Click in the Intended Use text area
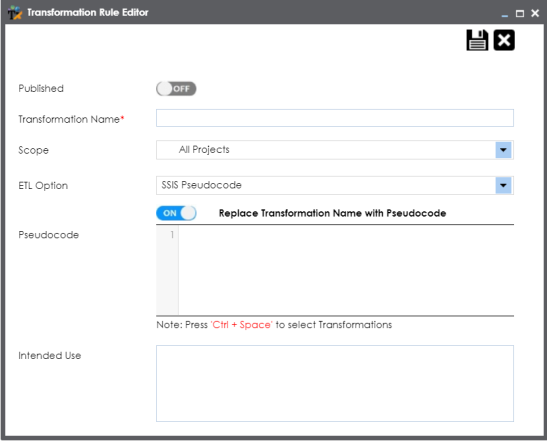Screen dimensions: 547x441 (x=335, y=383)
